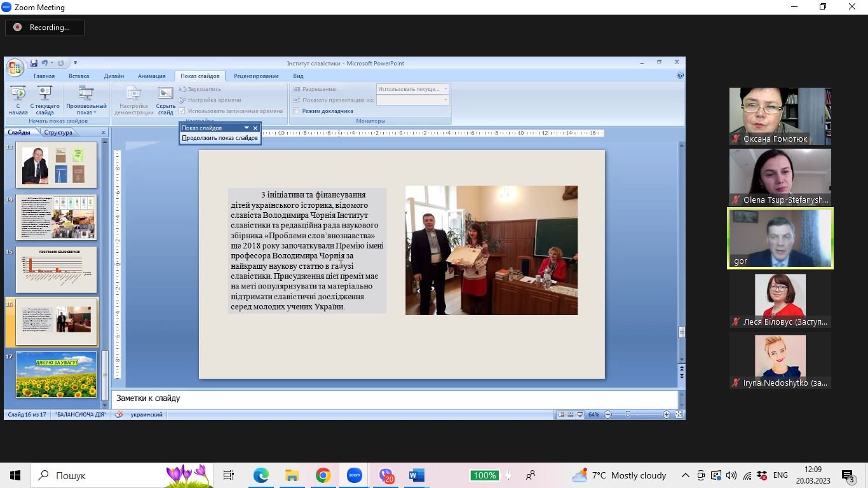Open the undo history dropdown arrow
The image size is (868, 488).
point(51,63)
